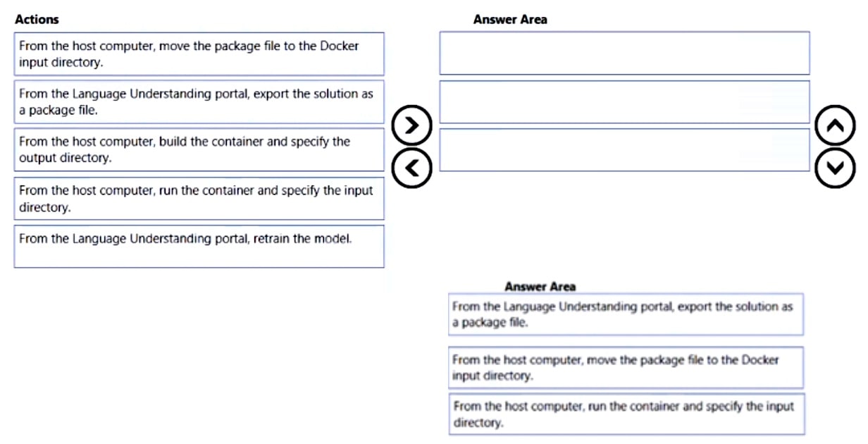The image size is (868, 444).
Task: Select the answered 'run the container' step
Action: click(x=626, y=414)
